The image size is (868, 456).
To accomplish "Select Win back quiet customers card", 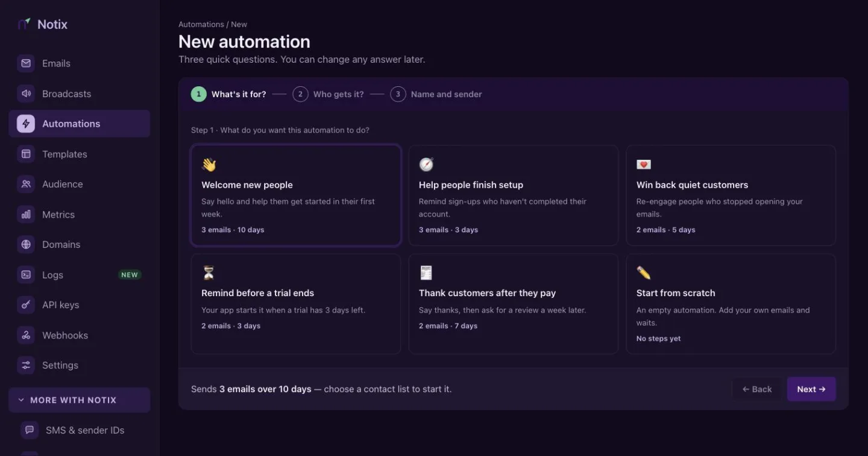I will [731, 195].
